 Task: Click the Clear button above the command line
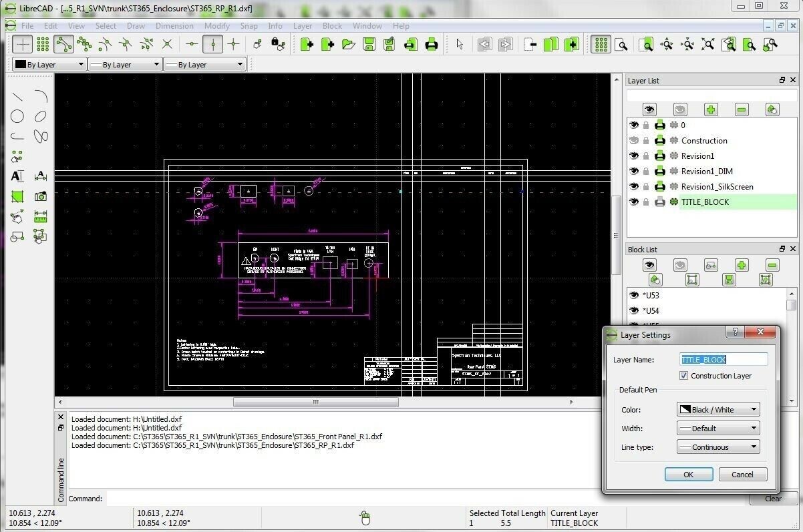coord(773,498)
